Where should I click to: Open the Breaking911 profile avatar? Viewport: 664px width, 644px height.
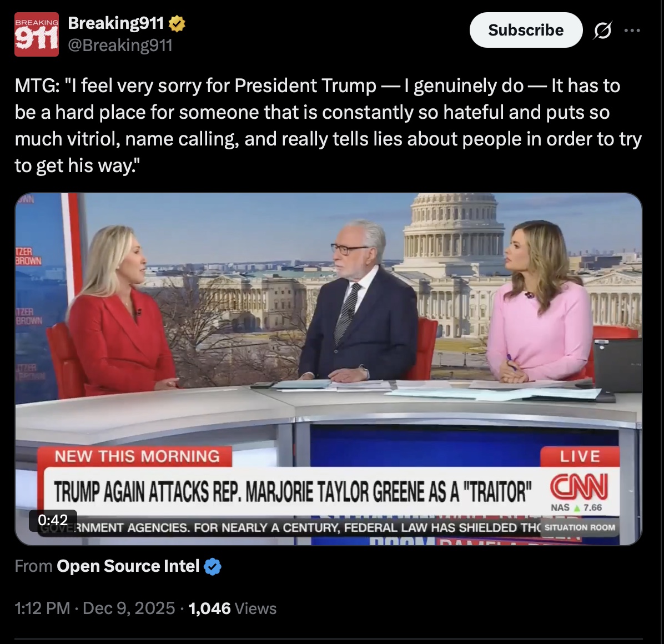point(37,34)
